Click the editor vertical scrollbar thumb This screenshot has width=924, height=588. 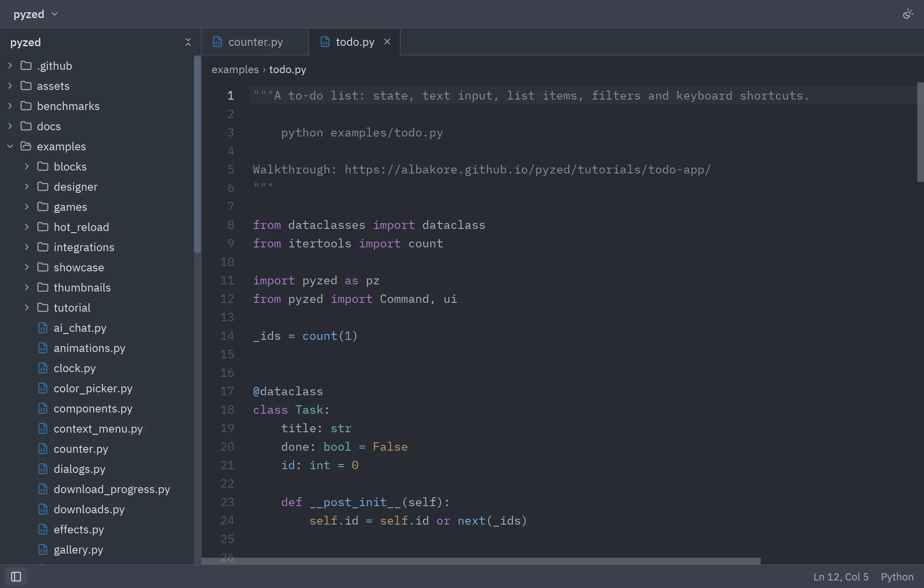[920, 132]
